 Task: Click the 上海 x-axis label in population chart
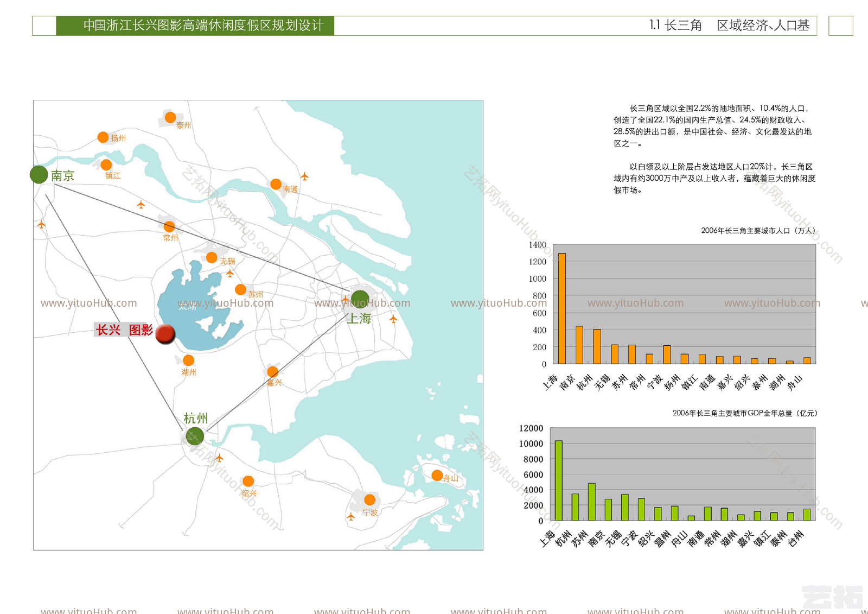click(x=550, y=382)
